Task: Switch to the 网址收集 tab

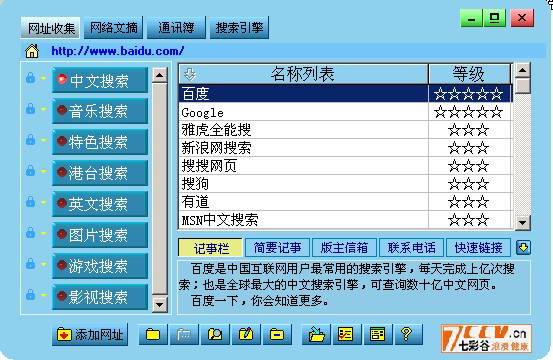Action: click(51, 28)
